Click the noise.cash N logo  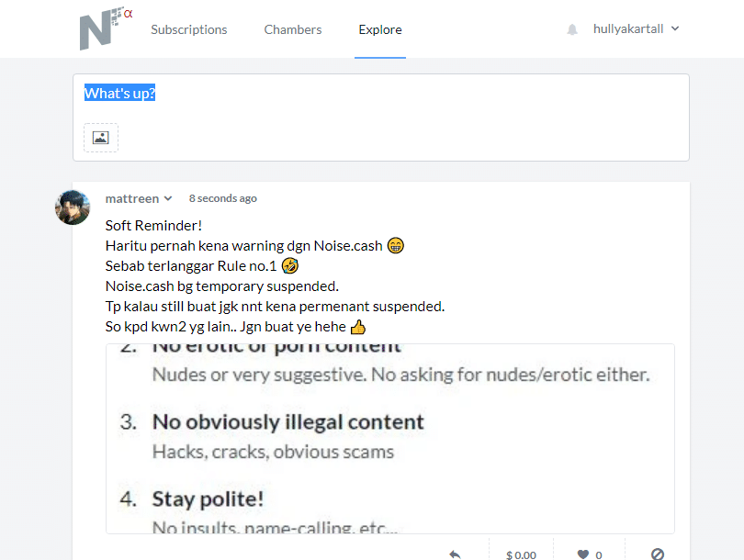coord(106,28)
